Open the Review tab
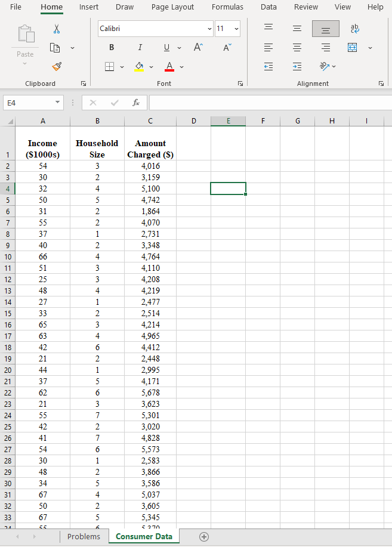The height and width of the screenshot is (547, 392). [x=305, y=7]
